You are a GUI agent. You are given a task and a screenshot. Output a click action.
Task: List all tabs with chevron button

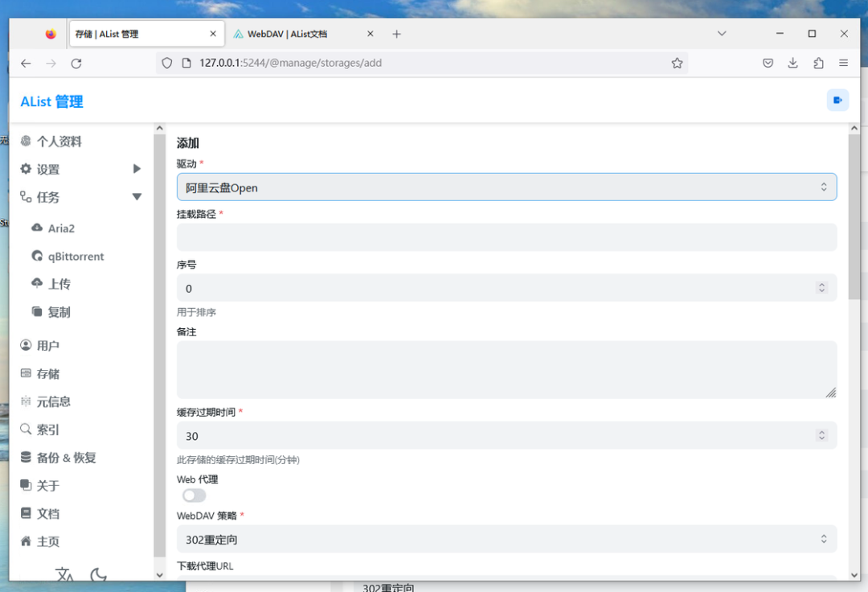coord(721,34)
